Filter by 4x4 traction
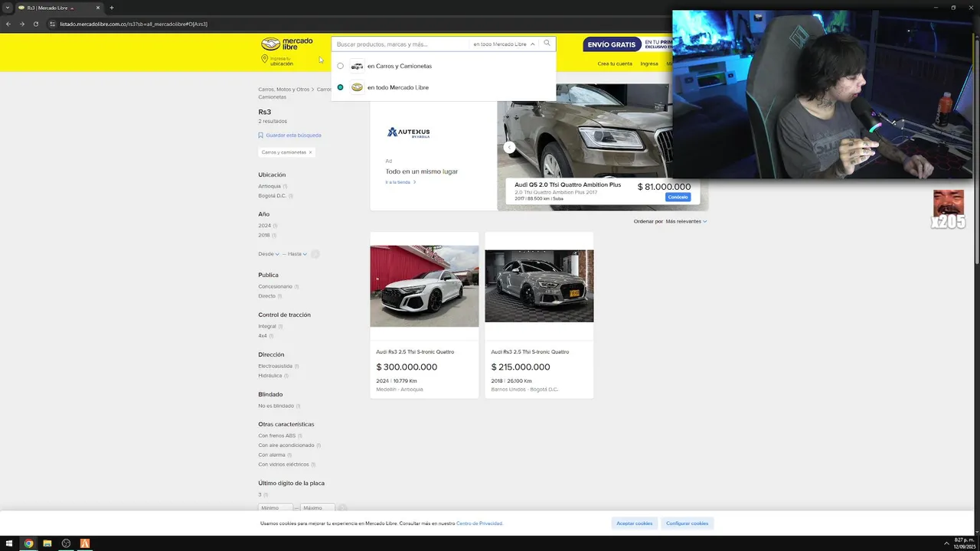This screenshot has width=980, height=551. point(263,335)
